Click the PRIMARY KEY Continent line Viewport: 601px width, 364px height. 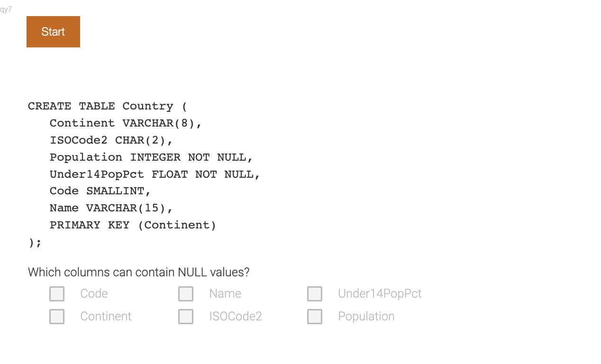pyautogui.click(x=133, y=225)
